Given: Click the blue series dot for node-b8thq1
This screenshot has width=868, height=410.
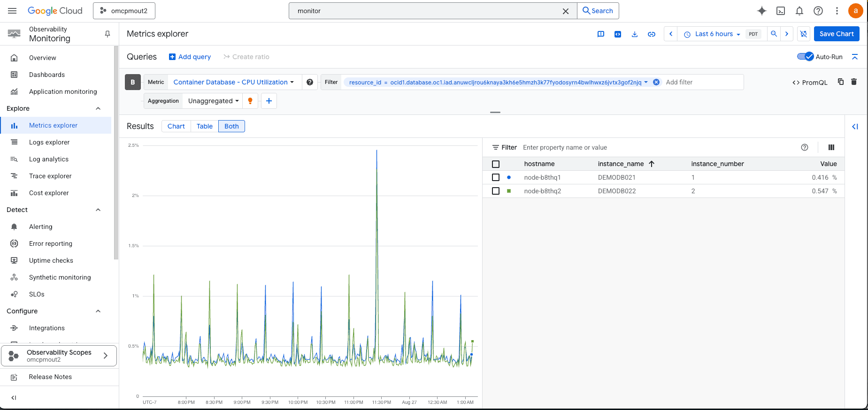Looking at the screenshot, I should (x=509, y=177).
